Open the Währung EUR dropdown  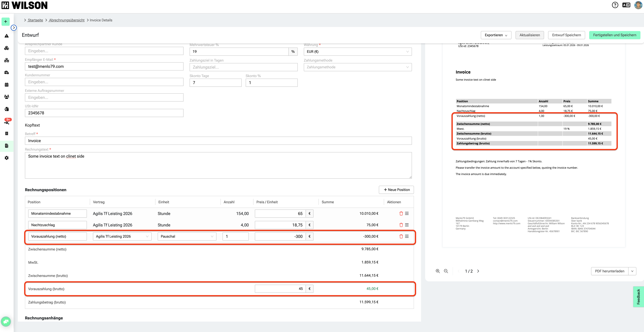pyautogui.click(x=357, y=52)
